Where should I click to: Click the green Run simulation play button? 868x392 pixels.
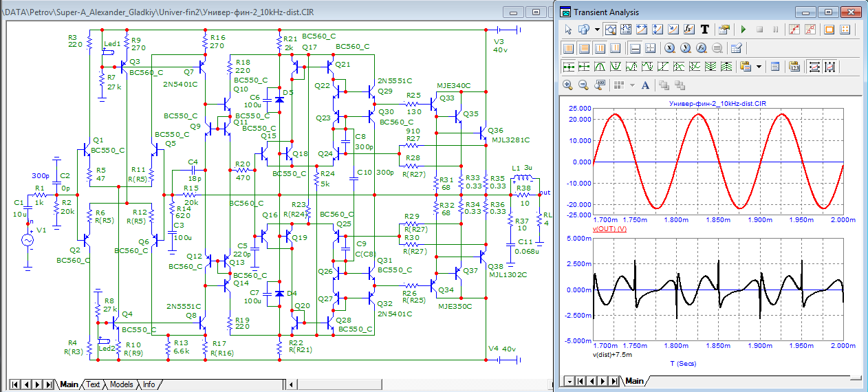pyautogui.click(x=743, y=30)
